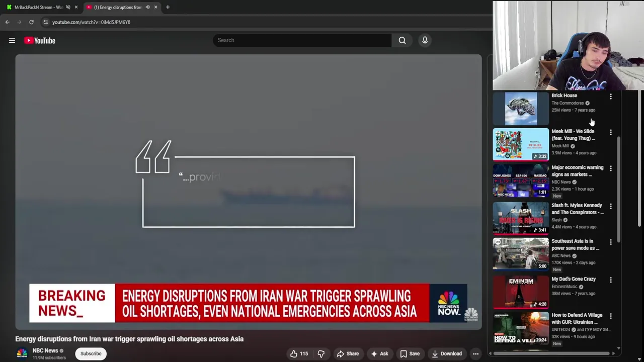Image resolution: width=644 pixels, height=362 pixels.
Task: Open Major economic warning signs thumbnail
Action: click(520, 180)
